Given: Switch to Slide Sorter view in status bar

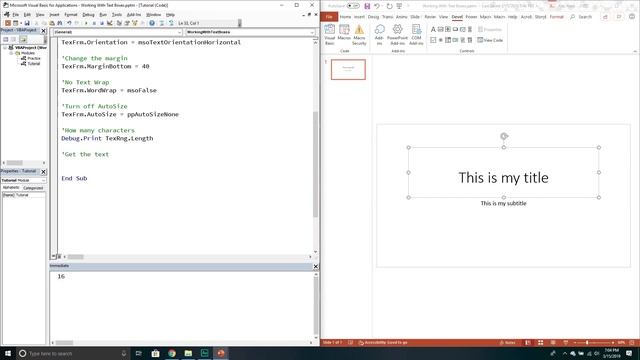Looking at the screenshot, I should [x=540, y=342].
